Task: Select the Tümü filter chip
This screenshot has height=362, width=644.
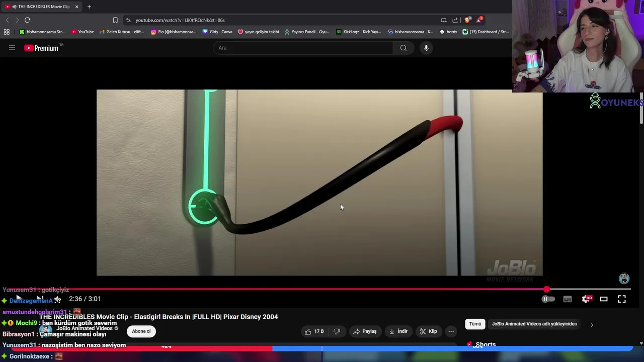Action: (x=475, y=324)
